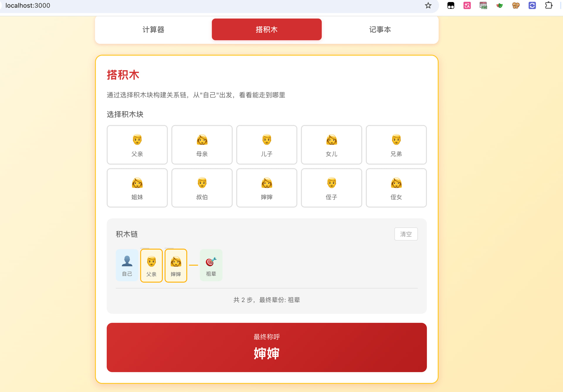The width and height of the screenshot is (563, 392).
Task: Choose the 兄弟 block
Action: click(x=396, y=145)
